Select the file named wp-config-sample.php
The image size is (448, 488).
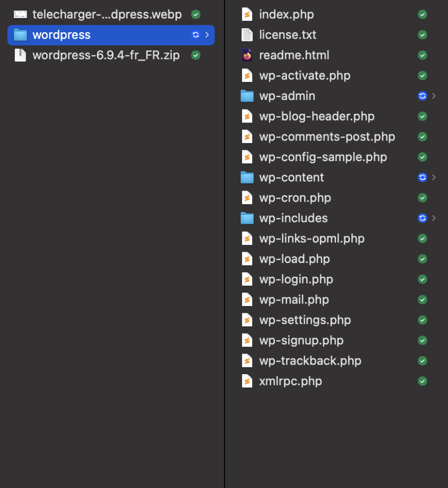click(x=323, y=157)
